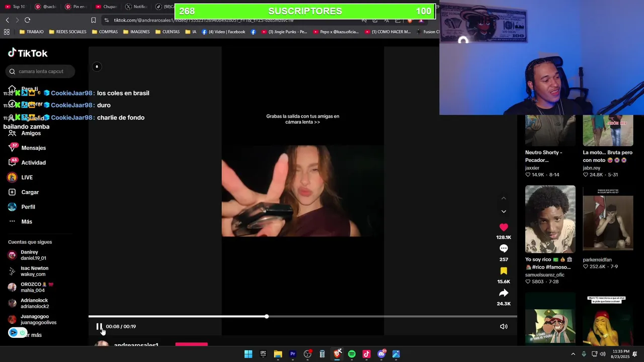Viewport: 644px width, 362px height.
Task: Open TikTok app from taskbar
Action: (366, 354)
